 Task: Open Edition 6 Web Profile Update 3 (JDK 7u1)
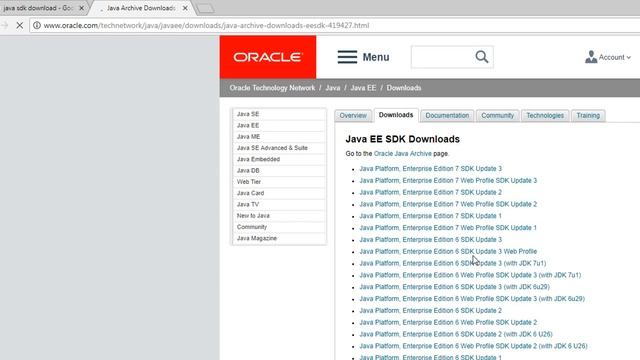[x=470, y=275]
